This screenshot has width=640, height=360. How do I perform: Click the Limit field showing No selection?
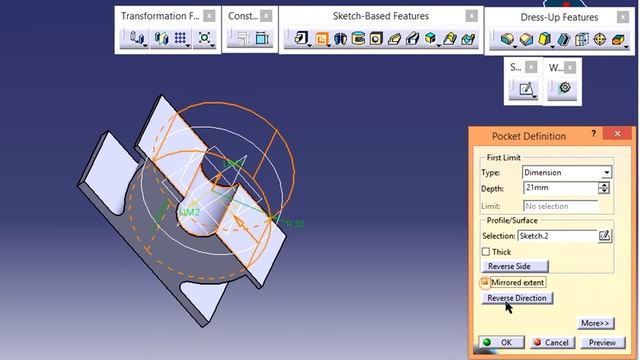(x=560, y=206)
